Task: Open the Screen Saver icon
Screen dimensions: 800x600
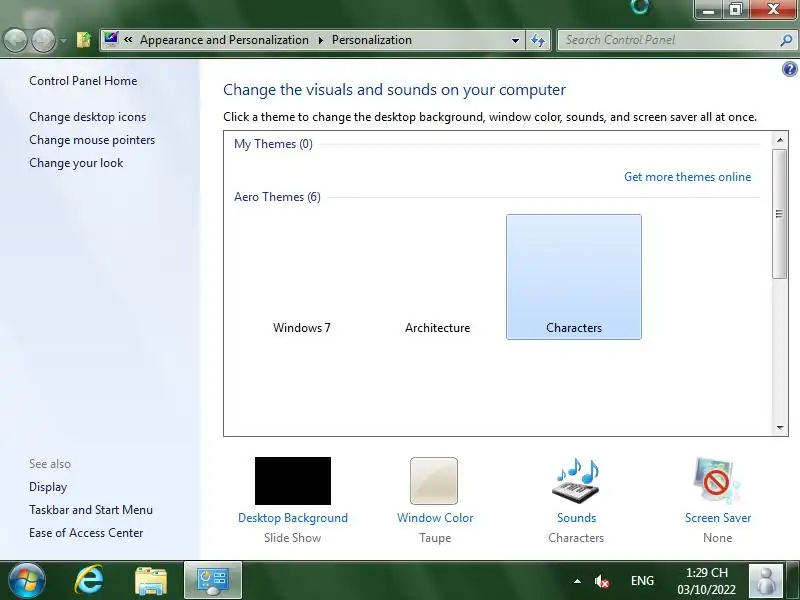Action: click(717, 481)
